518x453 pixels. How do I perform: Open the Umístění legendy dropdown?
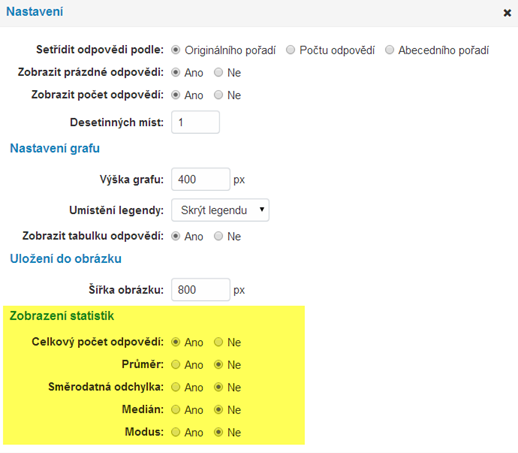220,210
